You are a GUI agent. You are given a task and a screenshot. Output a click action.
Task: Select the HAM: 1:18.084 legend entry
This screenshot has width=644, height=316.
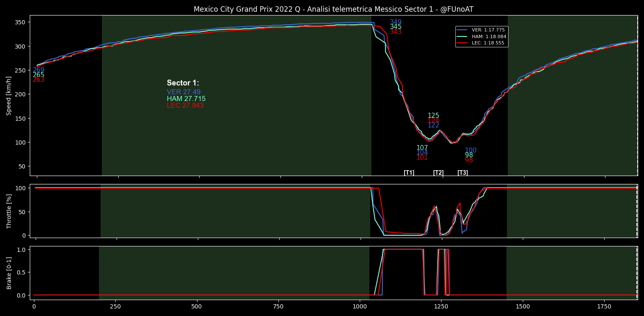pos(481,36)
